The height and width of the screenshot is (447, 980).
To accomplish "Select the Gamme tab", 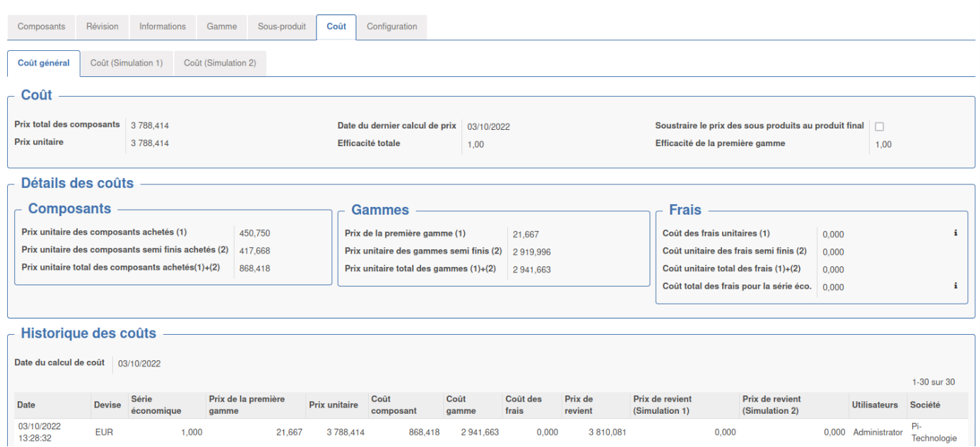I will point(222,27).
